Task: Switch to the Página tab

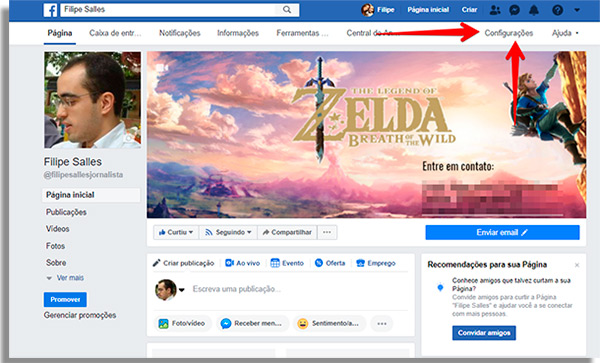Action: [60, 33]
